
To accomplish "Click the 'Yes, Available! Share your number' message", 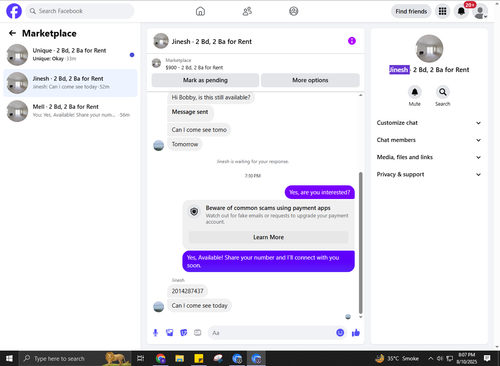I will 268,261.
